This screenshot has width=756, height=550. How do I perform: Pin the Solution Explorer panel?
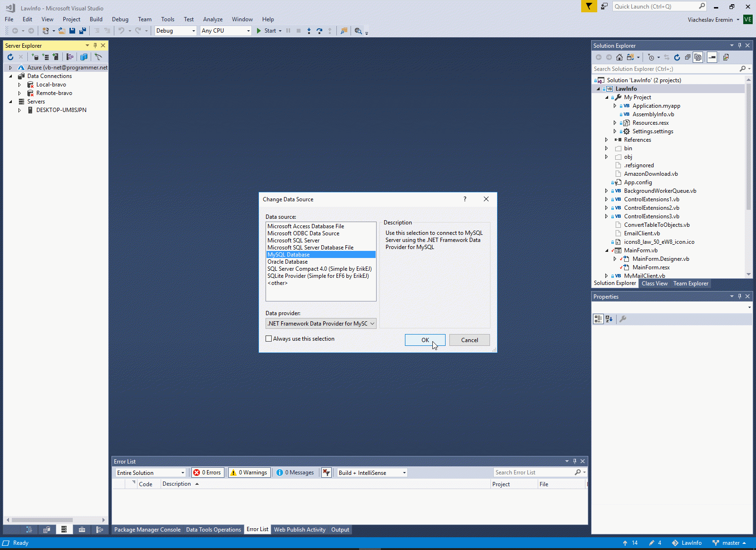(x=739, y=45)
